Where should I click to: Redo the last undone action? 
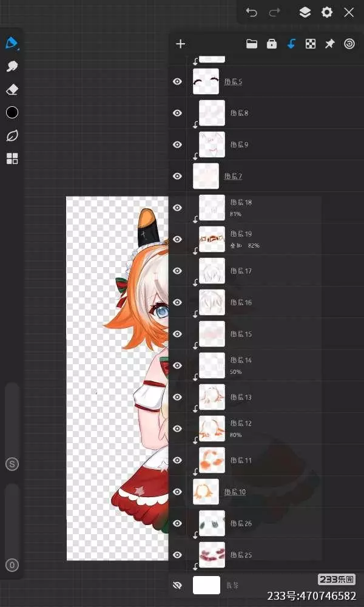(x=275, y=13)
